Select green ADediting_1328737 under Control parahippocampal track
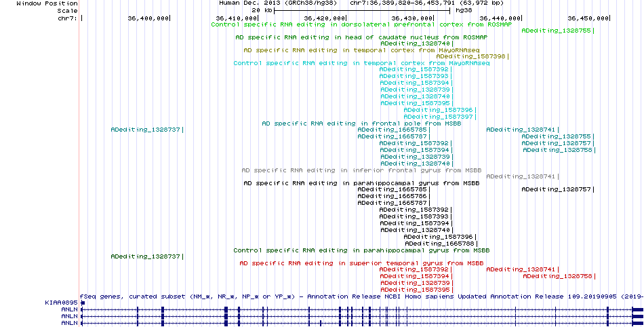644x327 pixels. 146,256
